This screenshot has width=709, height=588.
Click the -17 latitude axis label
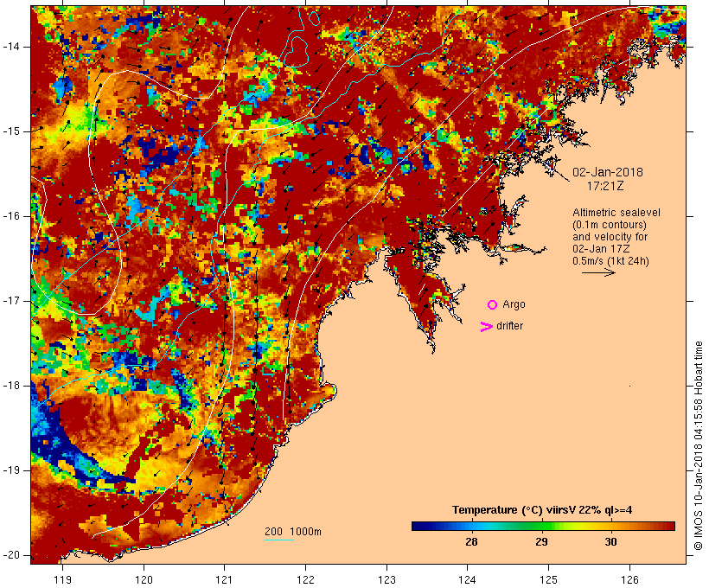click(x=10, y=301)
